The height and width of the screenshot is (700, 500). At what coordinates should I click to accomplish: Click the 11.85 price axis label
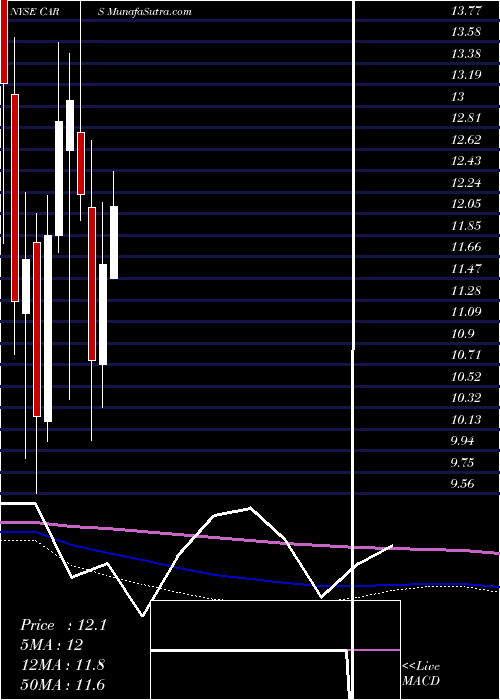[x=467, y=225]
